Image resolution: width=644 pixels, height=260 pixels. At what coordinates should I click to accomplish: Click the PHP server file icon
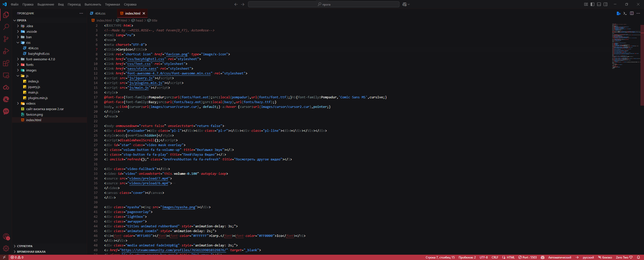point(619,13)
